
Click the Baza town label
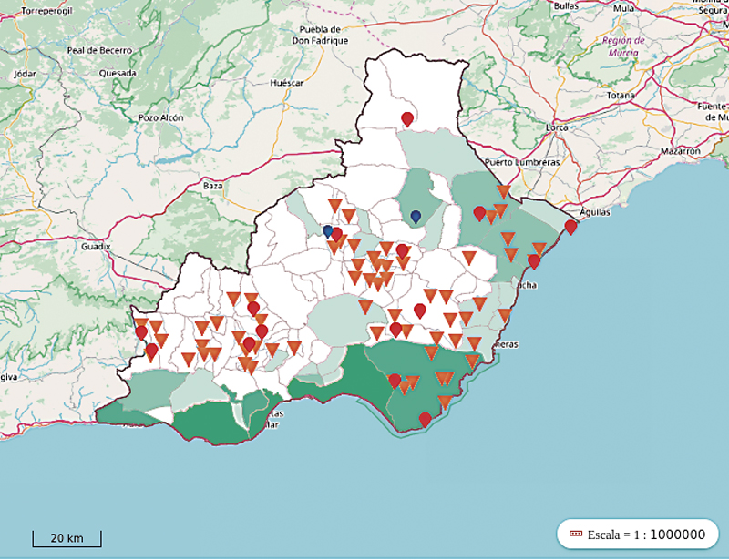[x=213, y=186]
